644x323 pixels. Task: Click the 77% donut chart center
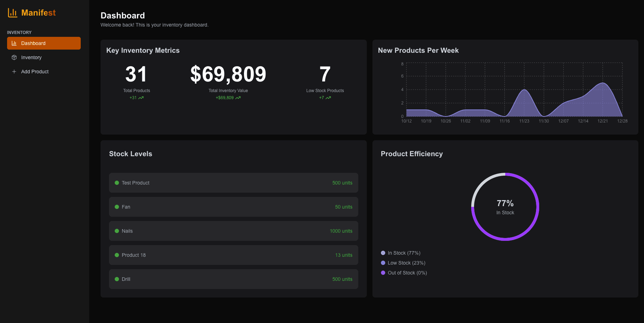tap(505, 207)
